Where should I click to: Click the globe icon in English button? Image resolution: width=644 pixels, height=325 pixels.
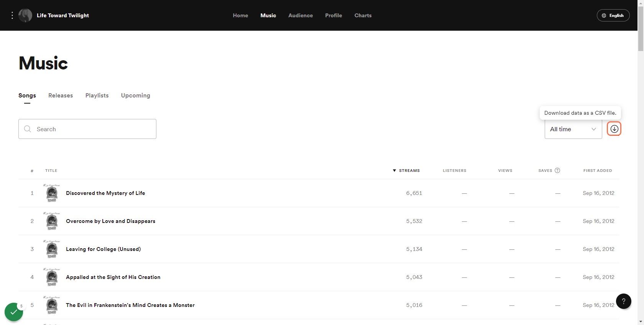click(604, 15)
